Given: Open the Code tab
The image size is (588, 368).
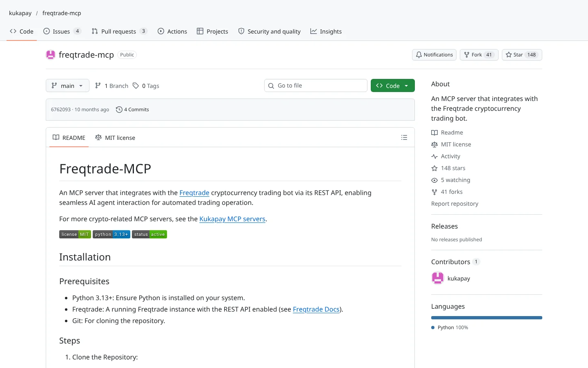Looking at the screenshot, I should click(22, 31).
